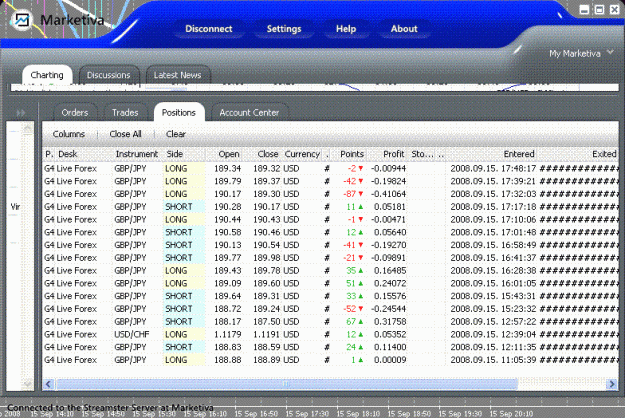Sort by the Instrument column header
The width and height of the screenshot is (625, 418).
(137, 154)
